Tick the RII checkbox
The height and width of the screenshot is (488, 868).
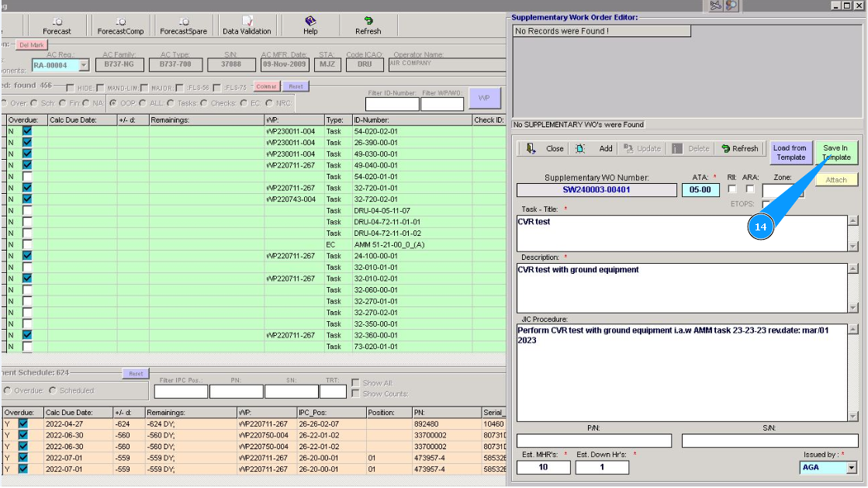pyautogui.click(x=732, y=189)
